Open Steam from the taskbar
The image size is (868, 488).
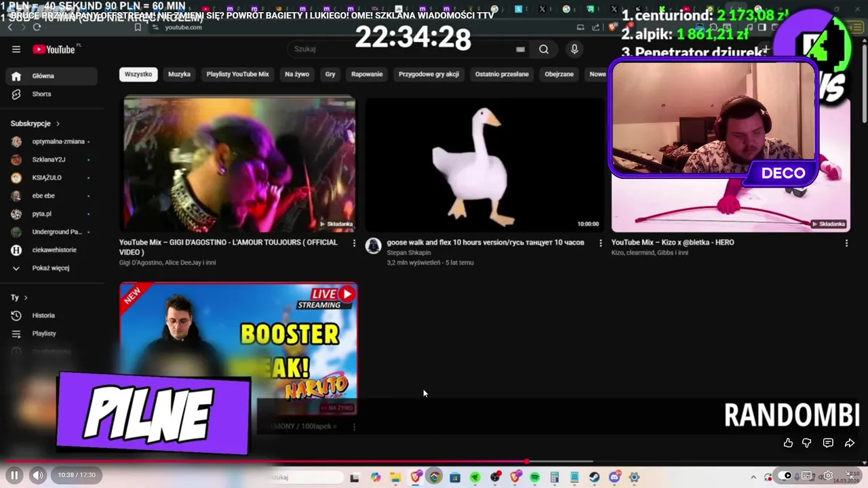pos(594,477)
